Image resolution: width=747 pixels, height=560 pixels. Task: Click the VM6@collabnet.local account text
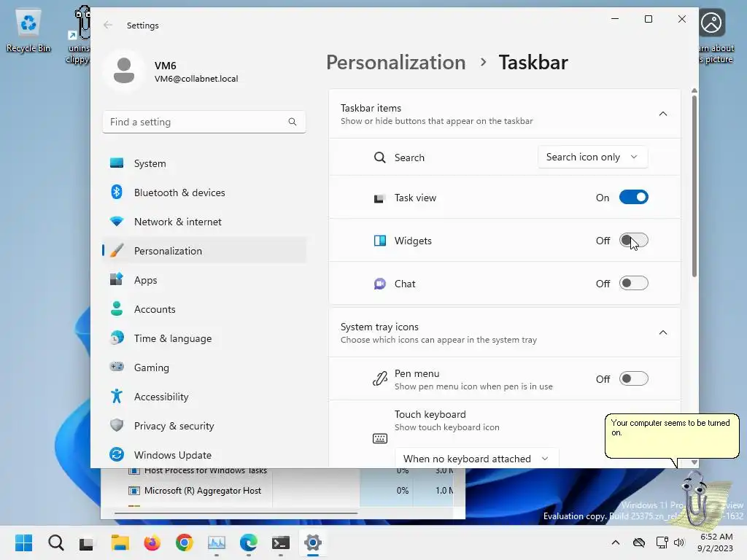tap(196, 79)
